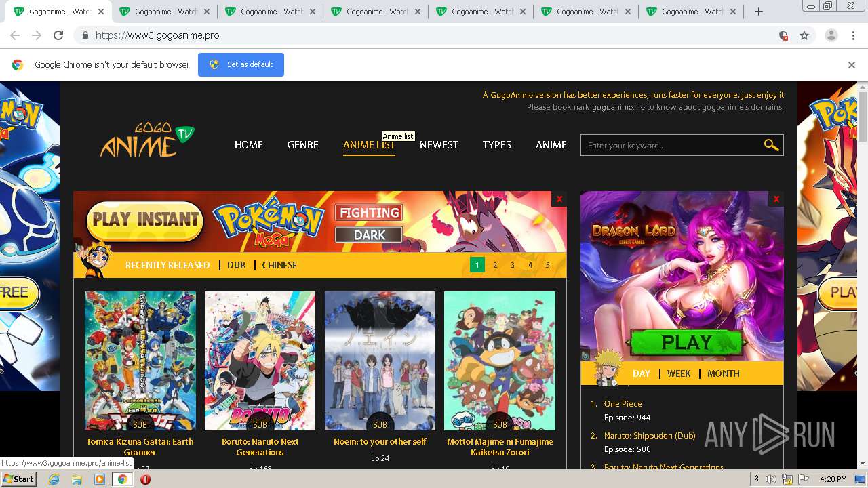Click the browser forward arrow
This screenshot has width=868, height=488.
pos(37,35)
